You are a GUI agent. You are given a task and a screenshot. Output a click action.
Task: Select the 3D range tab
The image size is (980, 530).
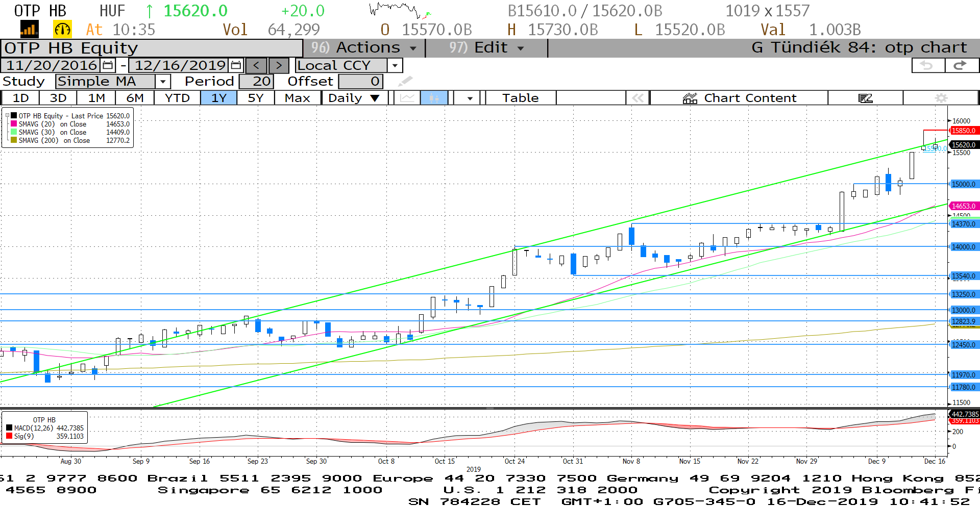pyautogui.click(x=58, y=98)
